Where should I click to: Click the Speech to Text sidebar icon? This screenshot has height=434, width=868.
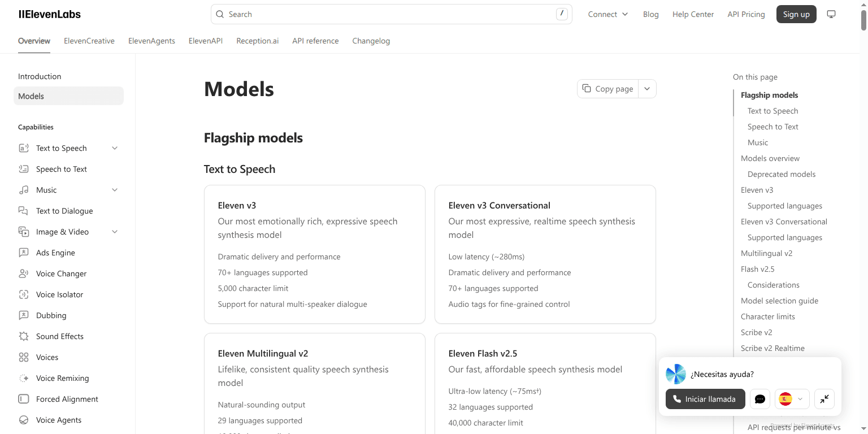click(x=24, y=169)
